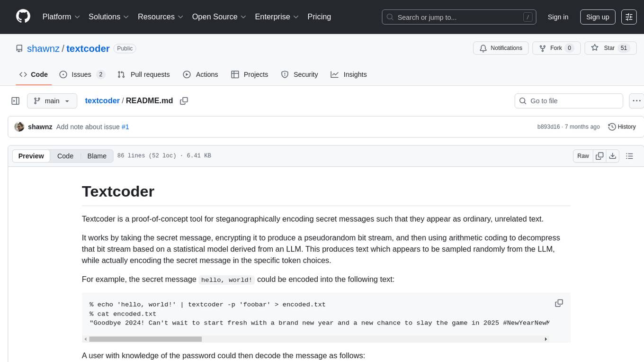Click the repository icon beside shawnz
644x362 pixels.
click(x=19, y=48)
